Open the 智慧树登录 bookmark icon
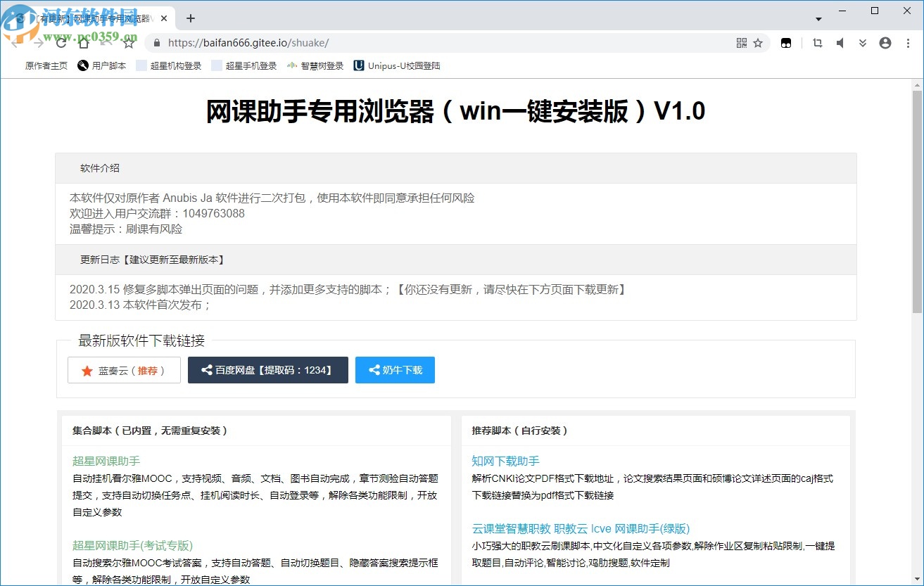Viewport: 924px width, 586px height. [x=291, y=66]
